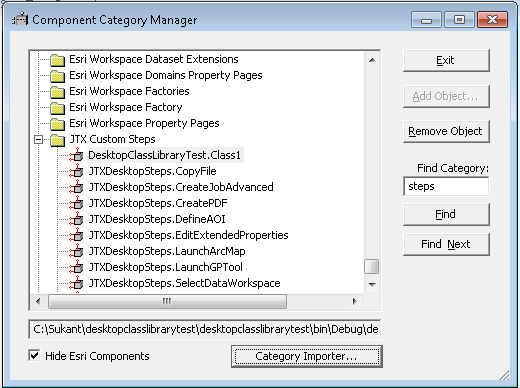The width and height of the screenshot is (520, 388).
Task: Select JTXDesktopSteps.EditExtendedProperties entry text
Action: [188, 235]
